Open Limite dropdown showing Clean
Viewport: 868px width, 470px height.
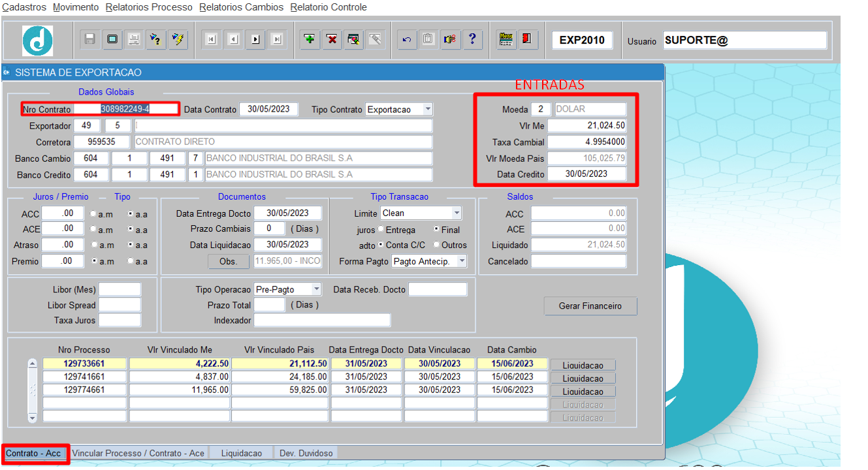tap(457, 213)
